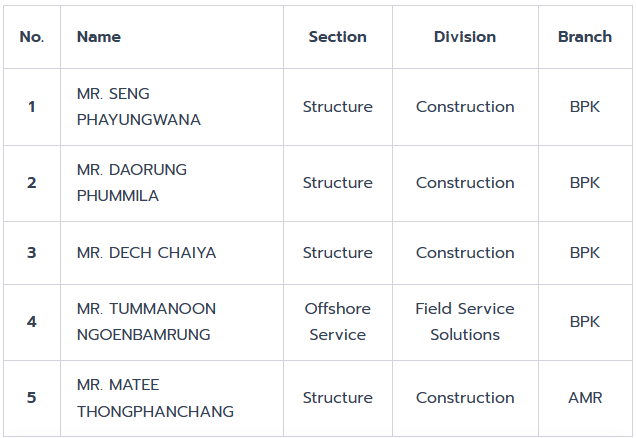Select row number 4 cell

[32, 322]
